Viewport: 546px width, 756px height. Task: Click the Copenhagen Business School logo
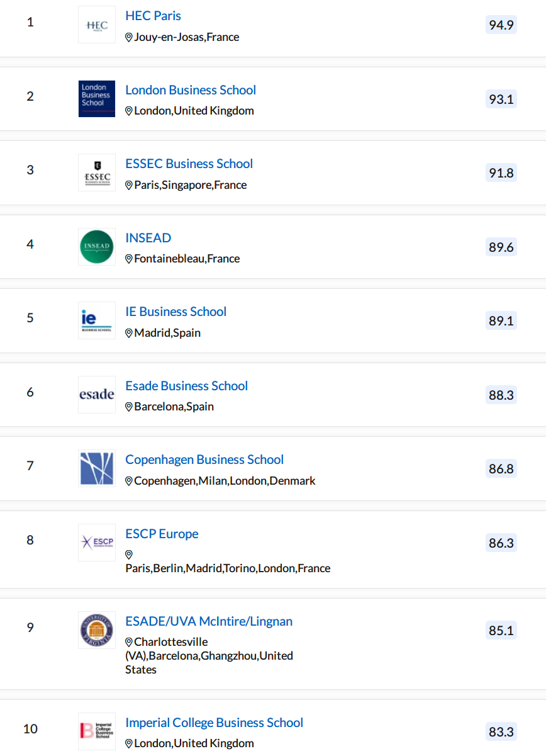(x=97, y=468)
